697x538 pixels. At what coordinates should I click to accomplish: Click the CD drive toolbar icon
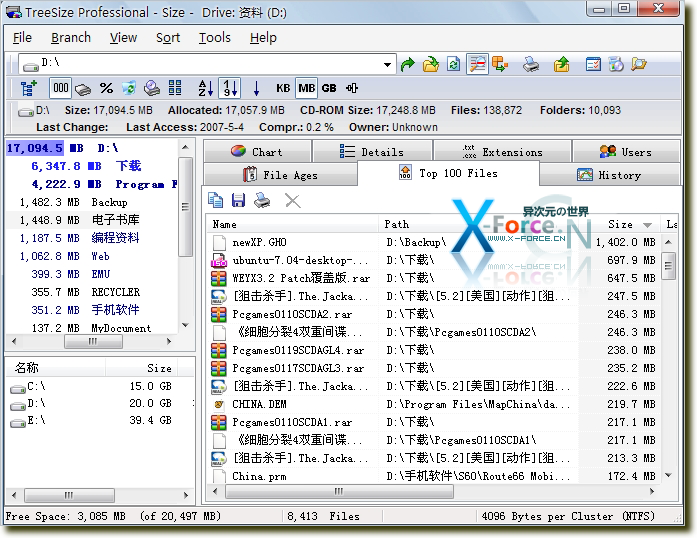tap(152, 88)
